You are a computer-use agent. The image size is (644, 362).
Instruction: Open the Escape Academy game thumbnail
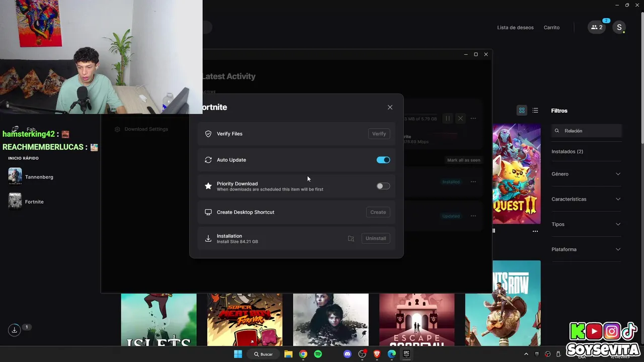(417, 320)
